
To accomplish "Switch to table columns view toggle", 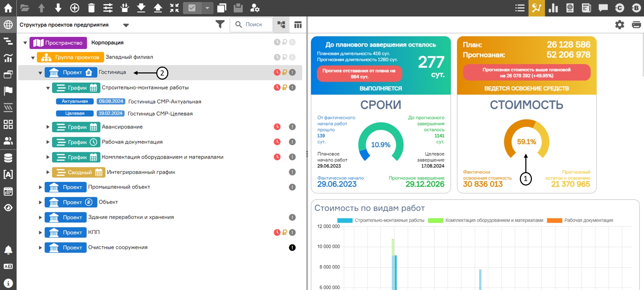I will (298, 24).
